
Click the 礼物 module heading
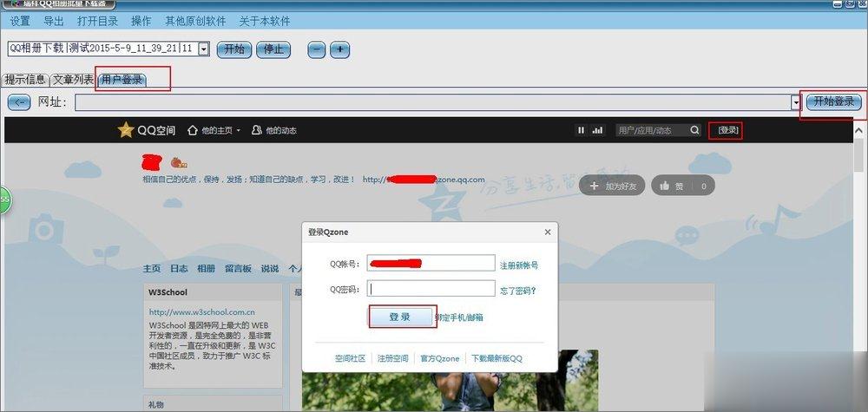(x=156, y=404)
